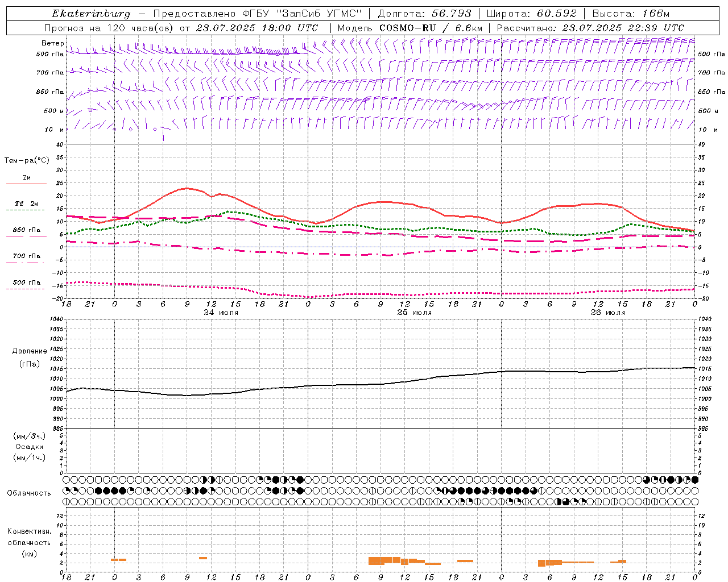Click the '(мм/1ч.)' precipitation unit label
The width and height of the screenshot is (728, 582).
pyautogui.click(x=30, y=457)
